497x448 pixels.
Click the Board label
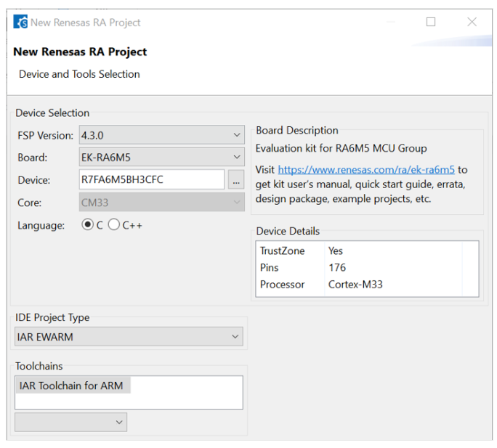pos(32,158)
